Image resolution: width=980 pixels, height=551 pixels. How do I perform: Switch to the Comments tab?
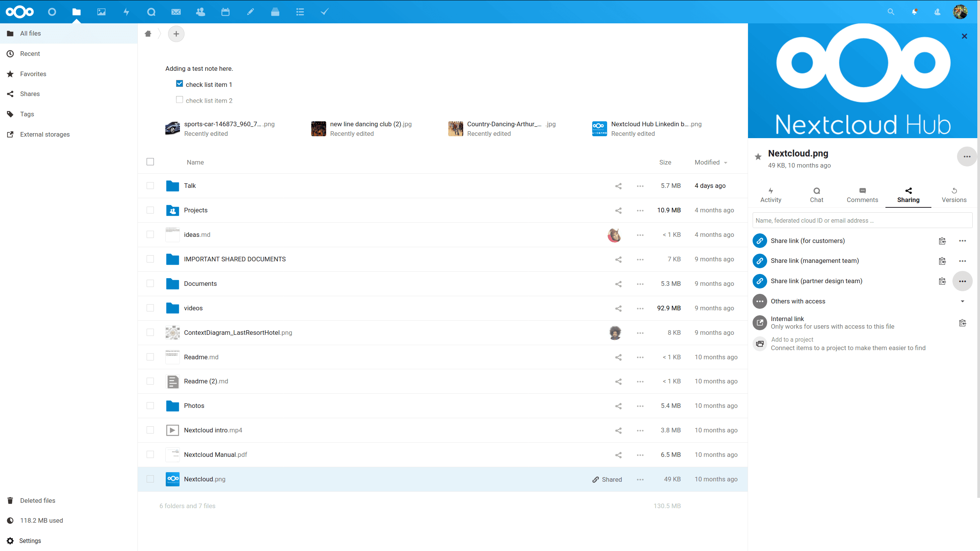[862, 194]
